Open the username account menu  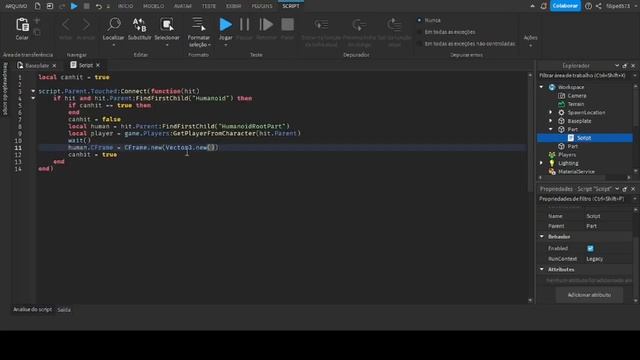618,6
